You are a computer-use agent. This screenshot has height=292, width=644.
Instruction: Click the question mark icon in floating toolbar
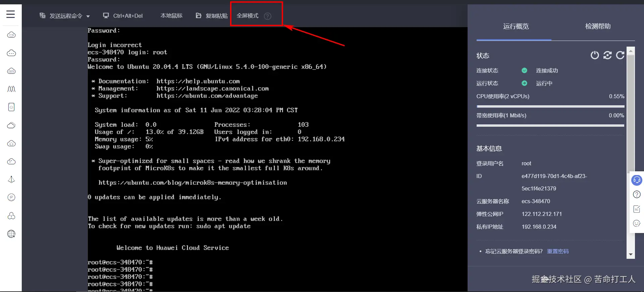(x=637, y=194)
